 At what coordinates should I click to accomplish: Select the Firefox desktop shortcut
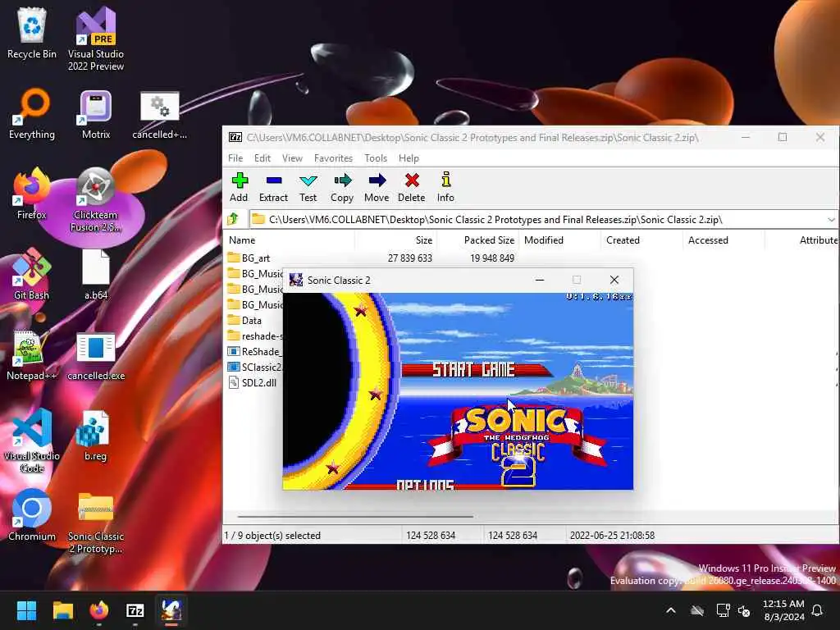coord(32,194)
